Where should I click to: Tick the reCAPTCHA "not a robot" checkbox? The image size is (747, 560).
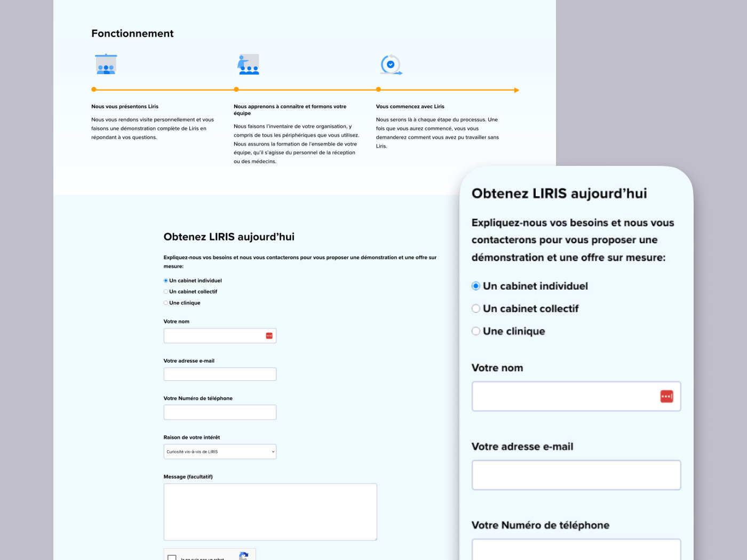coord(172,557)
